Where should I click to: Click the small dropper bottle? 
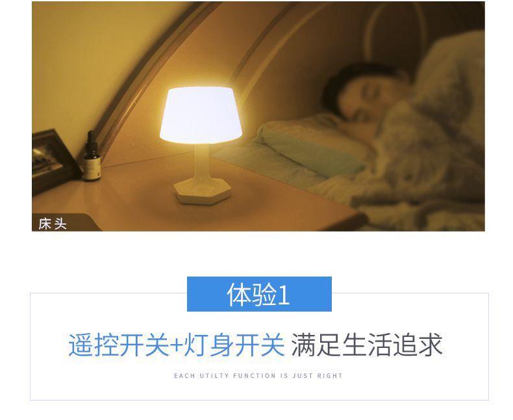coord(92,156)
